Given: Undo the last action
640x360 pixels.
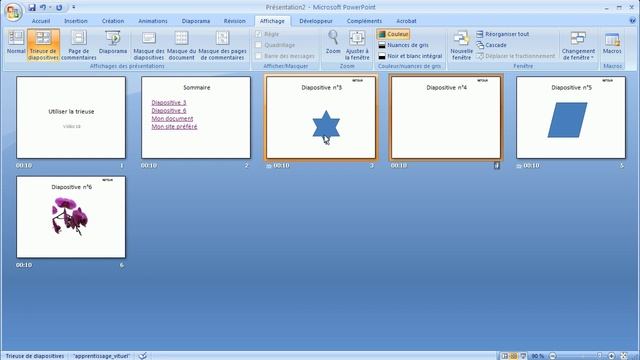Looking at the screenshot, I should pyautogui.click(x=42, y=7).
